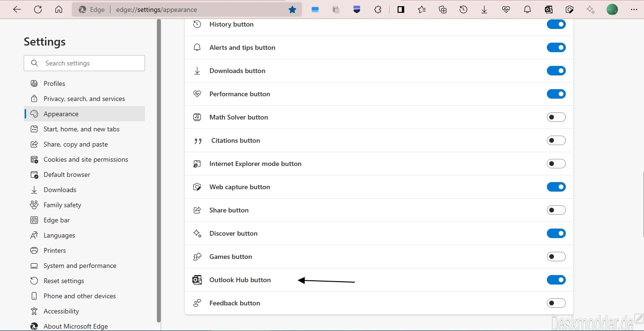The image size is (644, 331).
Task: Click the blue extension icon after the address bar
Action: [x=315, y=9]
